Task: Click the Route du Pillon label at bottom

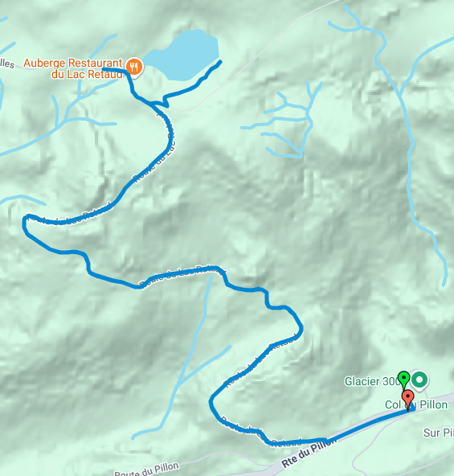Action: tap(146, 470)
